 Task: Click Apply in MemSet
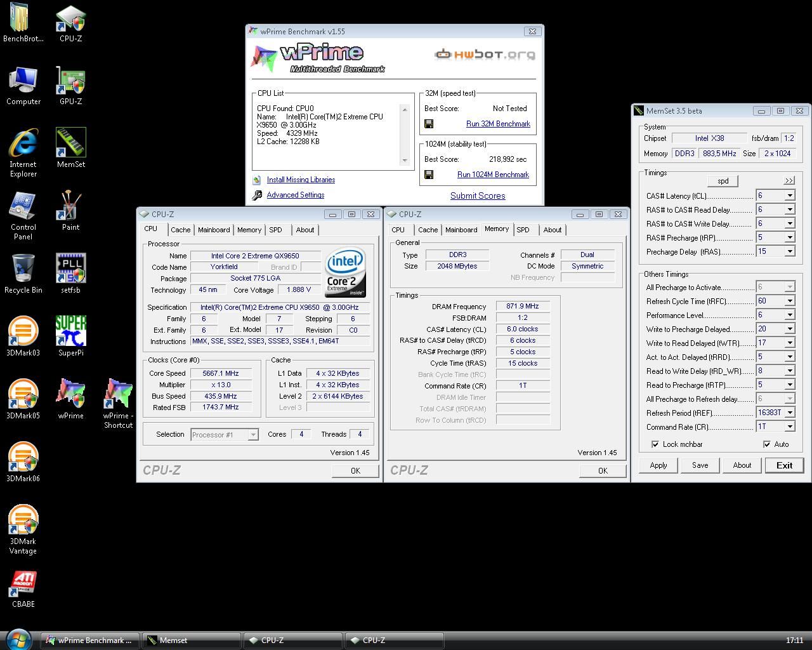pyautogui.click(x=658, y=465)
